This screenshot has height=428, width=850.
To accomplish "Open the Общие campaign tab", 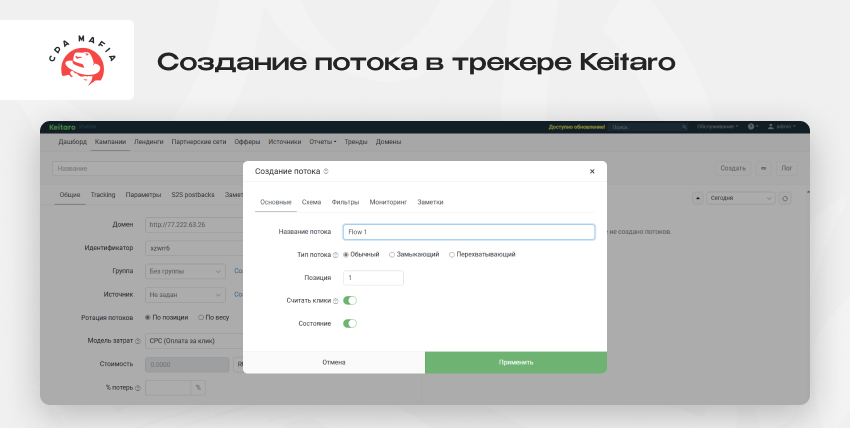I will tap(70, 194).
